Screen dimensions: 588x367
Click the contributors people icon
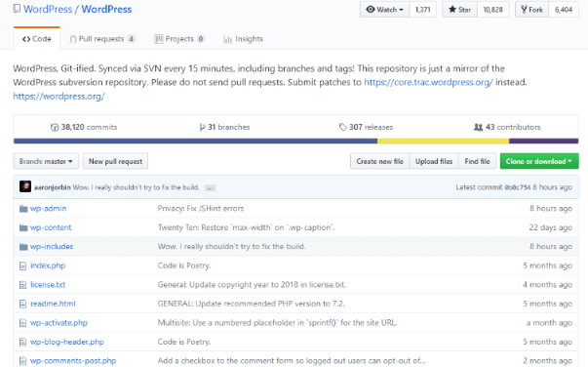point(478,127)
